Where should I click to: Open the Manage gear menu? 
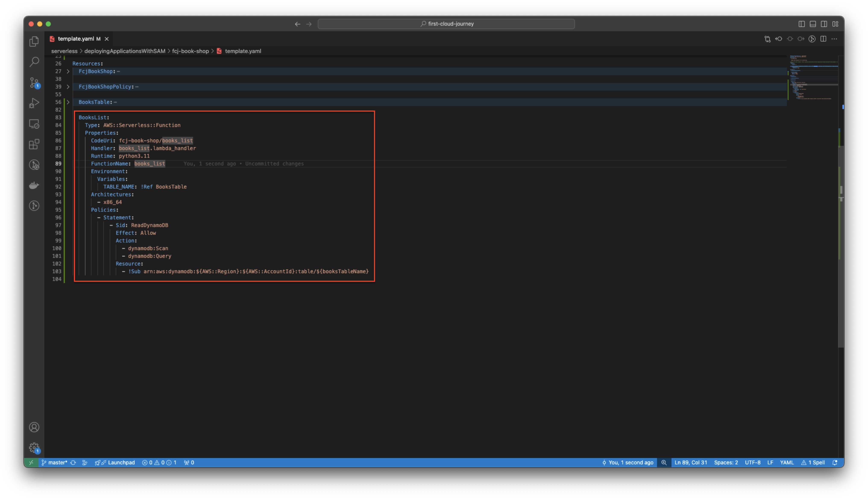(x=34, y=448)
